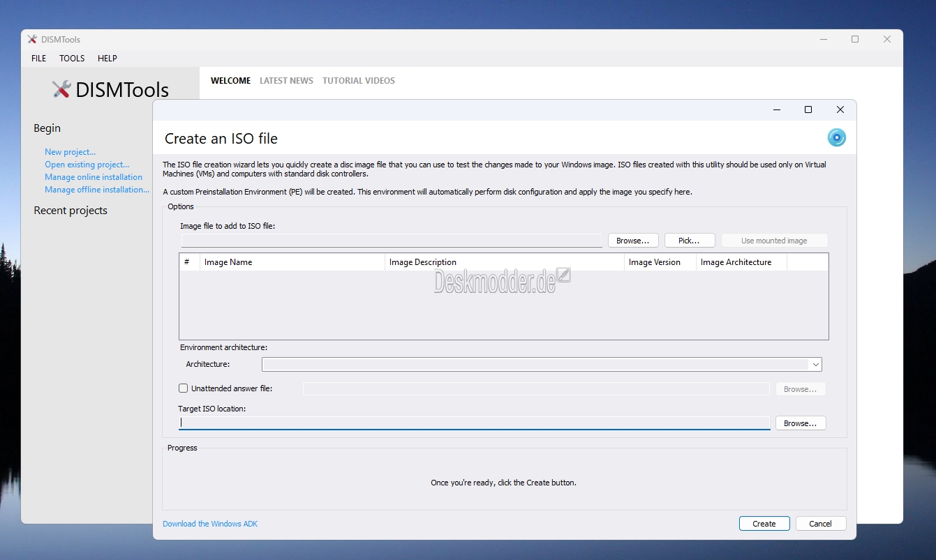936x560 pixels.
Task: Click the Create button
Action: [764, 524]
